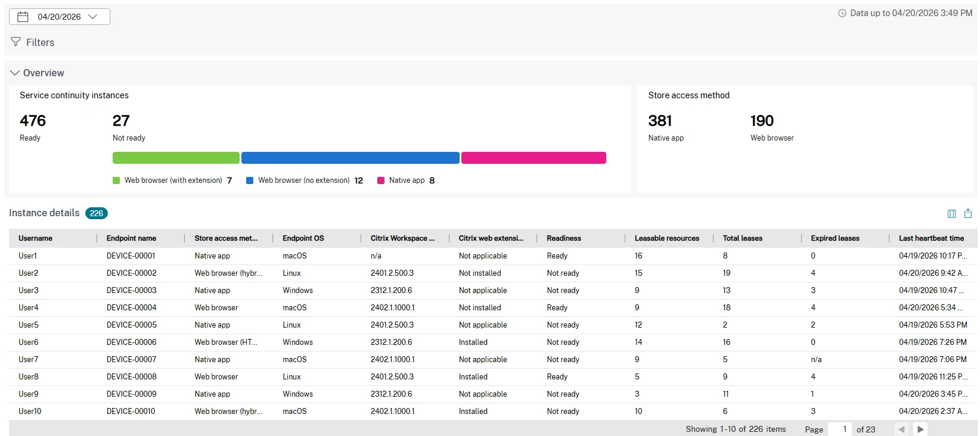The image size is (980, 436).
Task: Click the Service continuity instances heading
Action: (x=74, y=95)
